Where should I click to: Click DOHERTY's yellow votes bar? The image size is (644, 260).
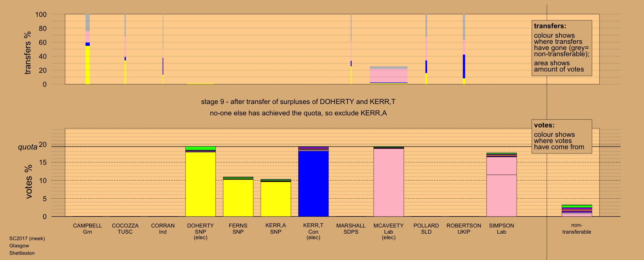[200, 184]
